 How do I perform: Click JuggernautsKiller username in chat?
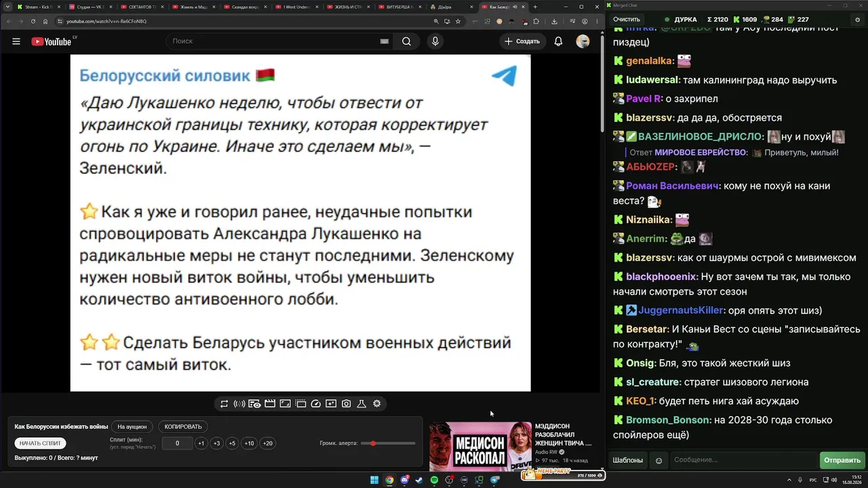pyautogui.click(x=682, y=310)
